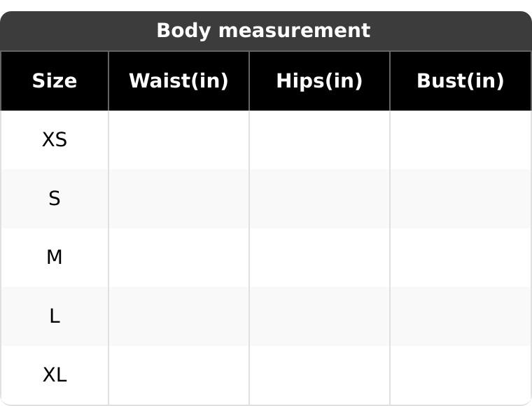Viewport: 532px width, 406px height.
Task: Select the empty Bust cell for L
Action: (460, 316)
